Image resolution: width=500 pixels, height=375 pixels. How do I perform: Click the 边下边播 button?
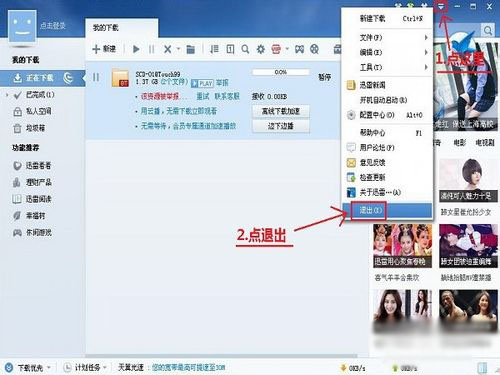tap(281, 126)
